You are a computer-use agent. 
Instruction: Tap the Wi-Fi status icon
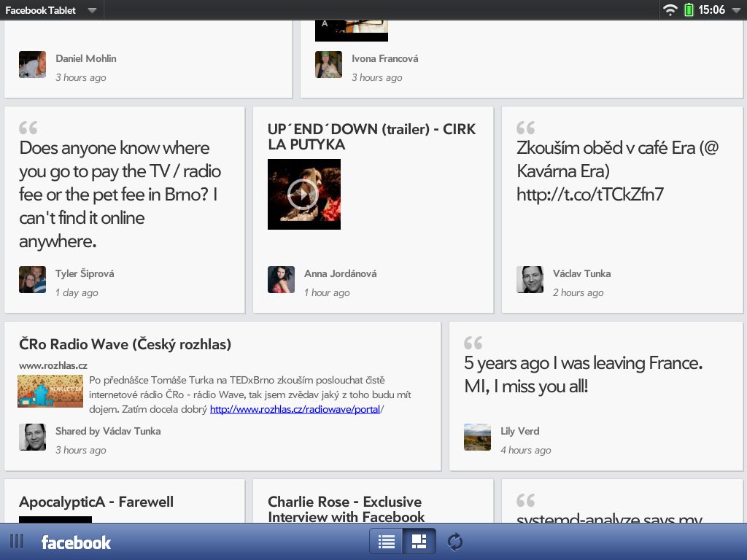pos(670,10)
